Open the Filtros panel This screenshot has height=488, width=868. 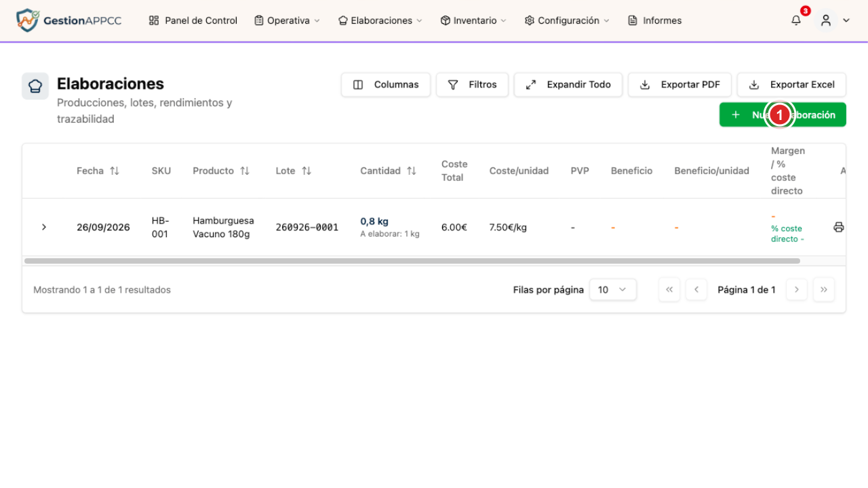(472, 85)
